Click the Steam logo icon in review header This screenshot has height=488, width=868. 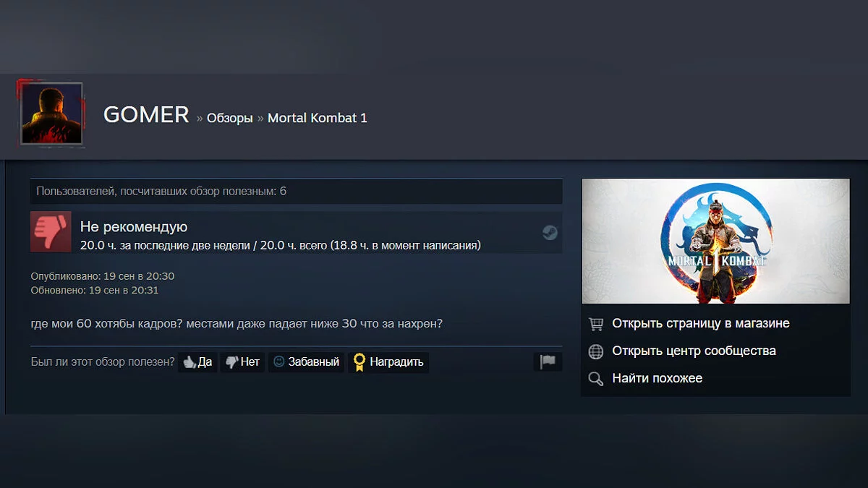point(550,233)
